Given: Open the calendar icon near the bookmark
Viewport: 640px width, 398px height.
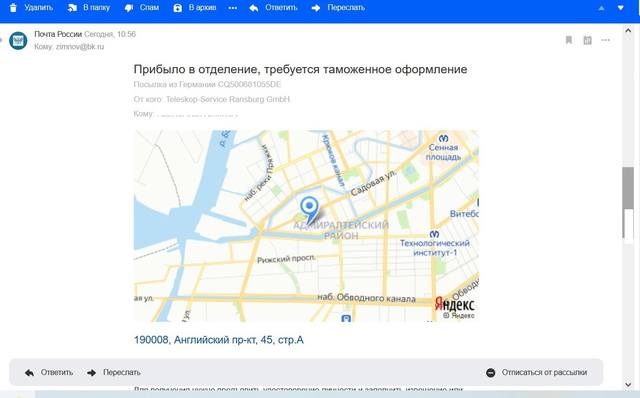Looking at the screenshot, I should click(x=587, y=40).
